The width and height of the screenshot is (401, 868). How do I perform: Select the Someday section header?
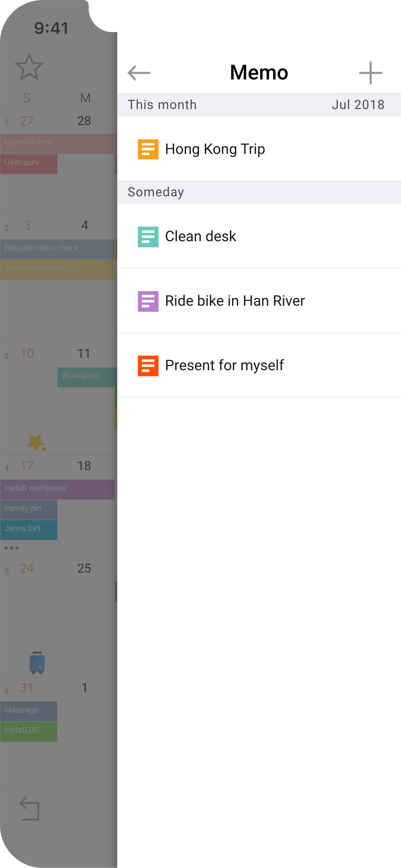pos(156,192)
